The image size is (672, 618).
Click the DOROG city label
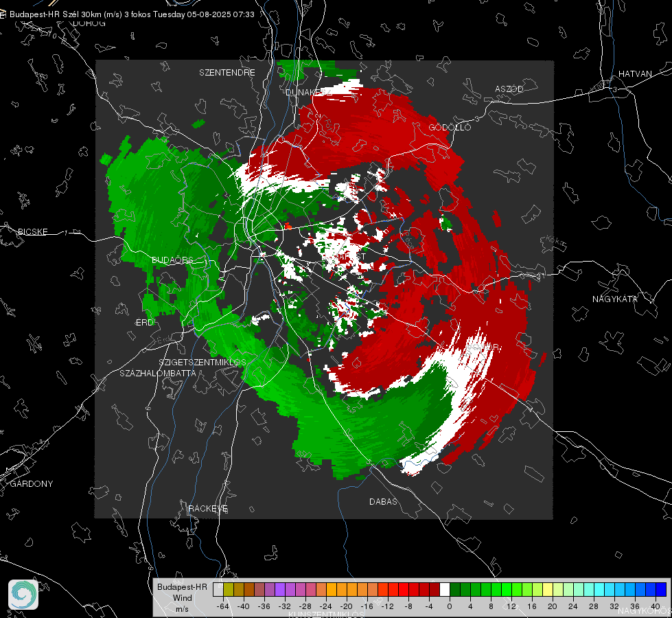[89, 23]
